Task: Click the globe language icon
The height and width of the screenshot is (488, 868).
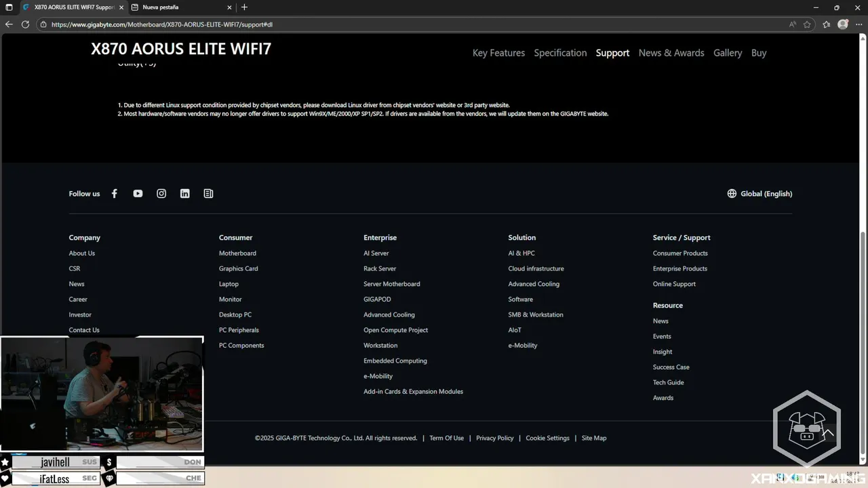Action: [x=732, y=194]
